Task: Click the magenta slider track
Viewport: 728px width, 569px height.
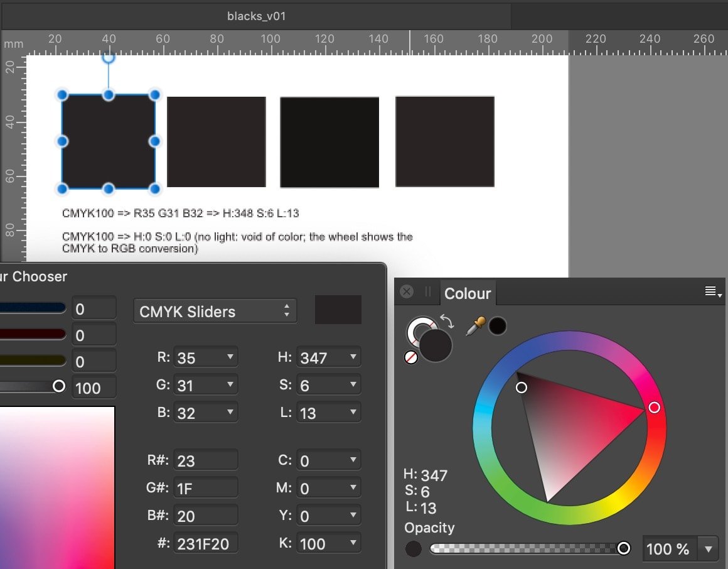Action: (x=33, y=334)
